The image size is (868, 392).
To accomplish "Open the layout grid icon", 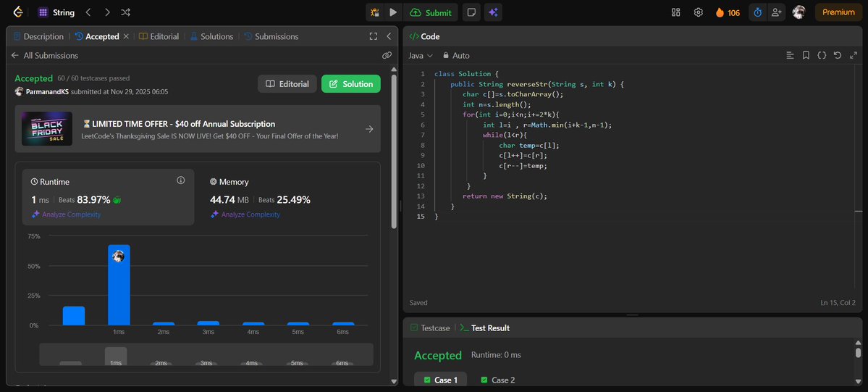I will tap(676, 12).
